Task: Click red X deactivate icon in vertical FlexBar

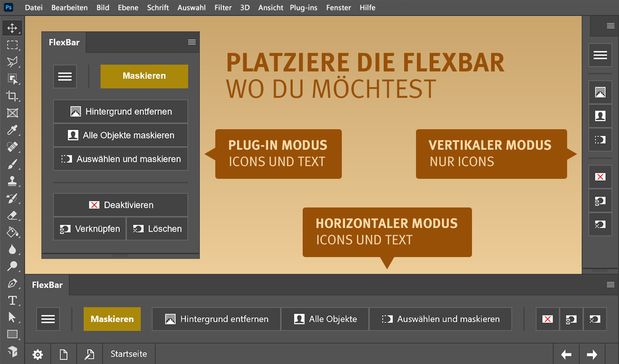Action: tap(600, 177)
